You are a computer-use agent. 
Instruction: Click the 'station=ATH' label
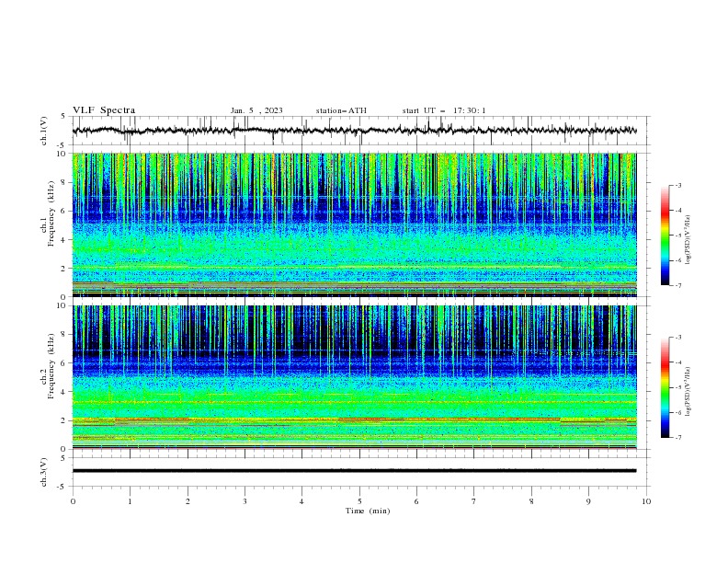pyautogui.click(x=341, y=110)
